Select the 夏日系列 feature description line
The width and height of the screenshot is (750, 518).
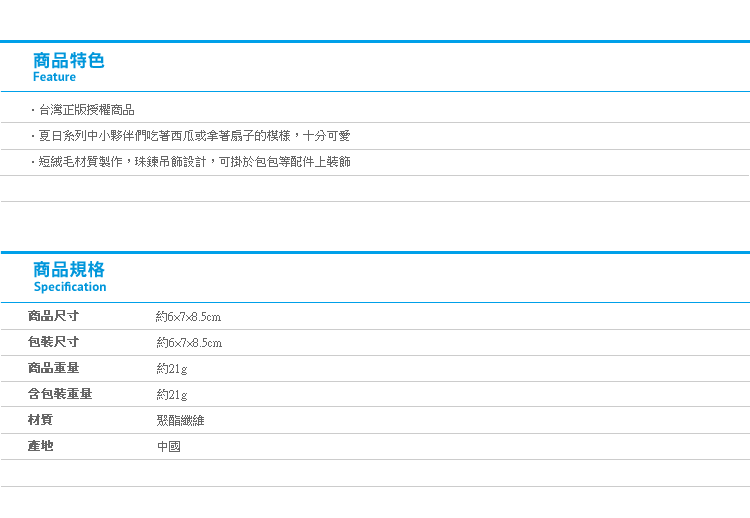(190, 136)
